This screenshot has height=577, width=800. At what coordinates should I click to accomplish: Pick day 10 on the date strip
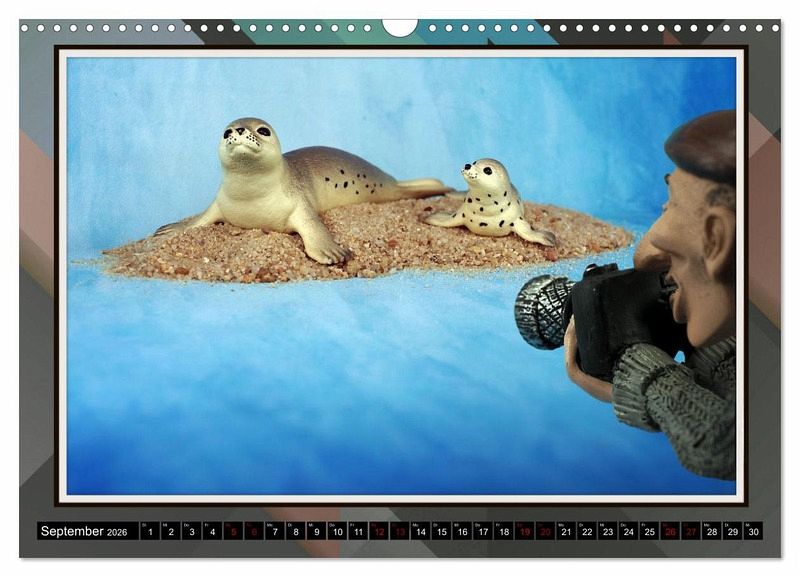click(338, 531)
